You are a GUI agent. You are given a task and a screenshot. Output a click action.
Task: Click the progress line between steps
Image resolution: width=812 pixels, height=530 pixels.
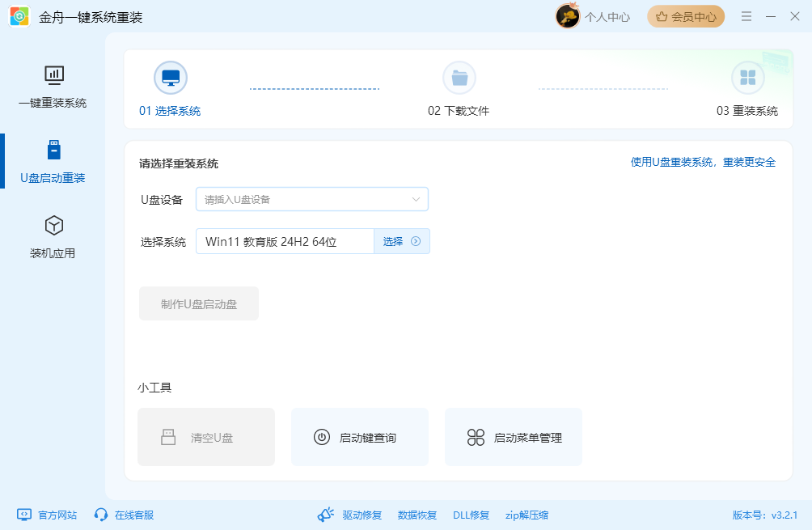point(314,89)
